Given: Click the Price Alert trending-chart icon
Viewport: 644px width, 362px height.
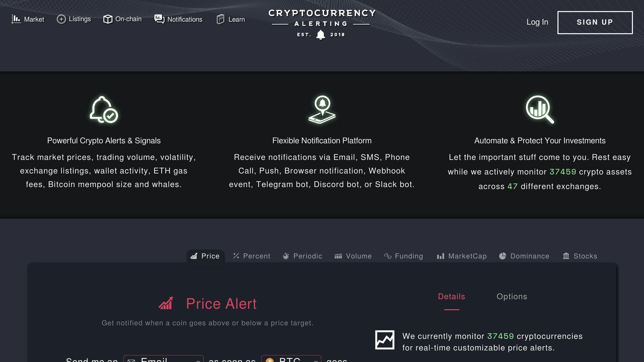Looking at the screenshot, I should pyautogui.click(x=165, y=303).
